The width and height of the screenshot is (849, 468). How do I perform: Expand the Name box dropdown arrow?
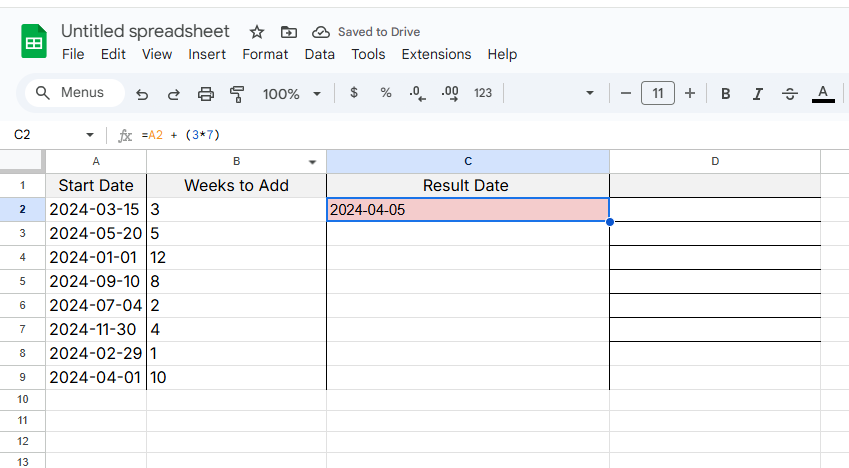click(90, 135)
